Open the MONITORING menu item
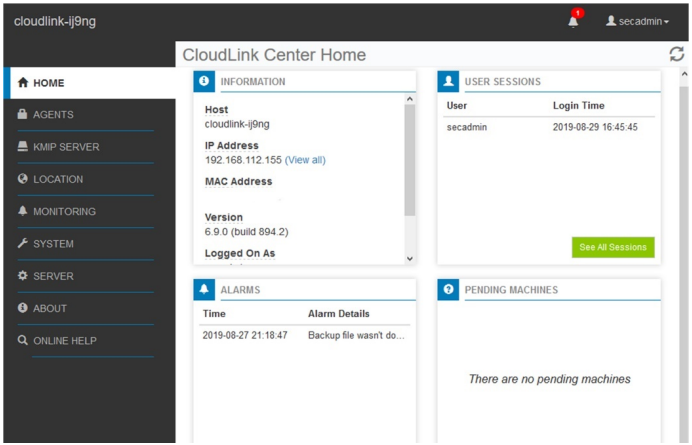Viewport: 692px width, 445px height. coord(86,211)
